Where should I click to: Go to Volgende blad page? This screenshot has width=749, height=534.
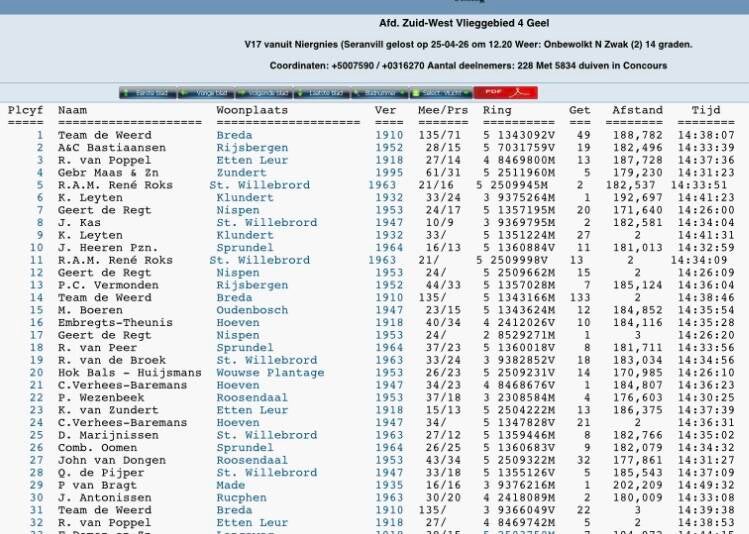point(264,93)
